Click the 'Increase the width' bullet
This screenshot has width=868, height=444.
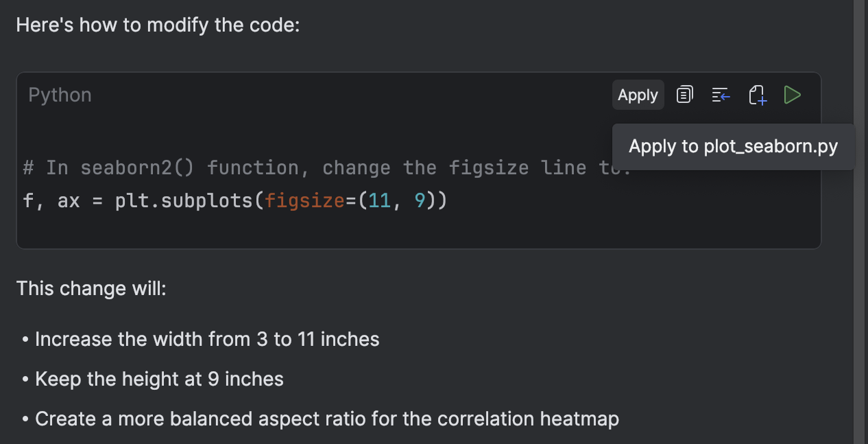tap(207, 339)
